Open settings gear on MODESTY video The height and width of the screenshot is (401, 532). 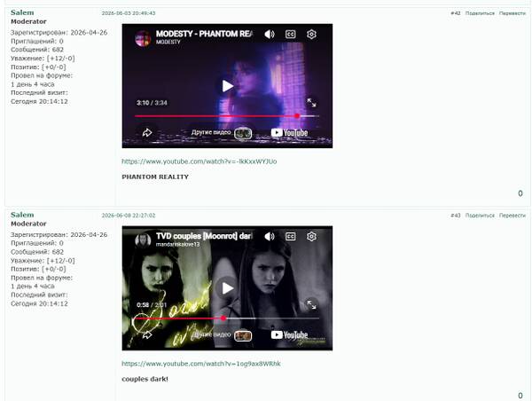[311, 35]
